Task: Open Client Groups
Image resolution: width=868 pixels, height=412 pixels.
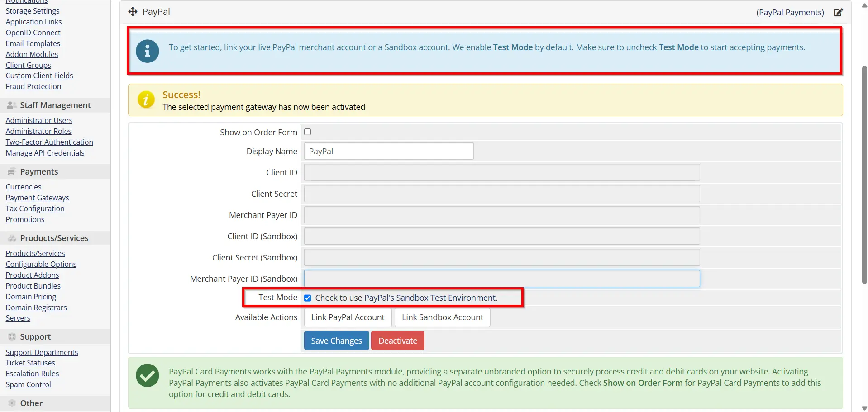Action: tap(28, 65)
